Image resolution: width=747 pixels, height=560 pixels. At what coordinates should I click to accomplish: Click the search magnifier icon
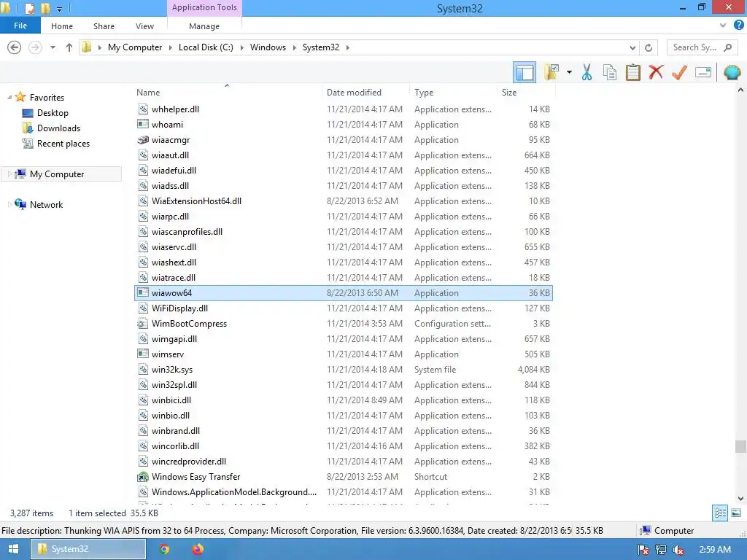[x=727, y=47]
